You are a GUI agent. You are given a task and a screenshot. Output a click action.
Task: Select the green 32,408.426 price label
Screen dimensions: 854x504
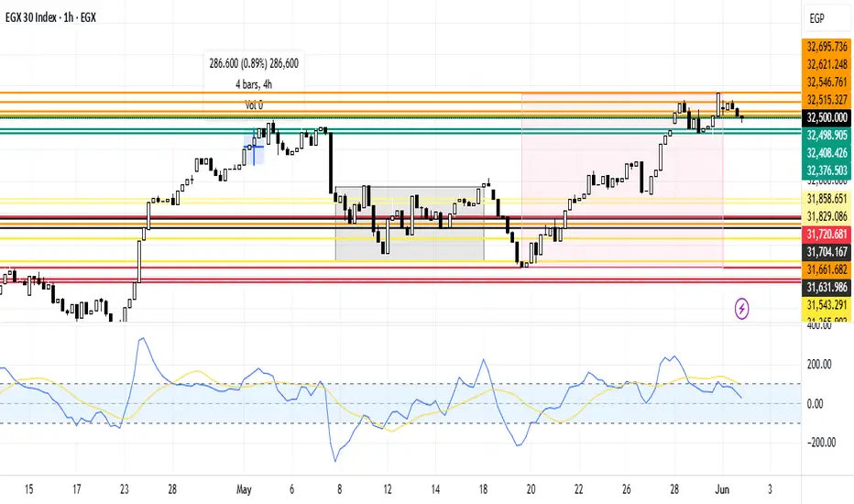coord(827,153)
